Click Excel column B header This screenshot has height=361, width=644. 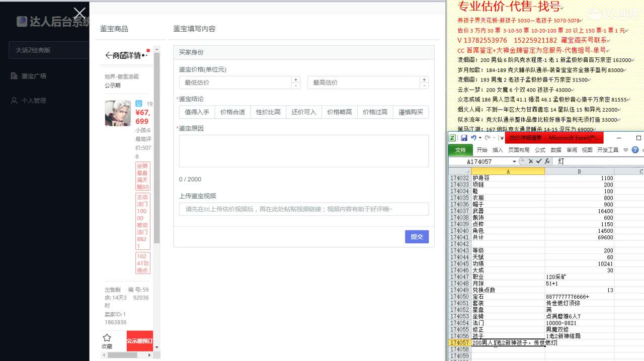(579, 171)
